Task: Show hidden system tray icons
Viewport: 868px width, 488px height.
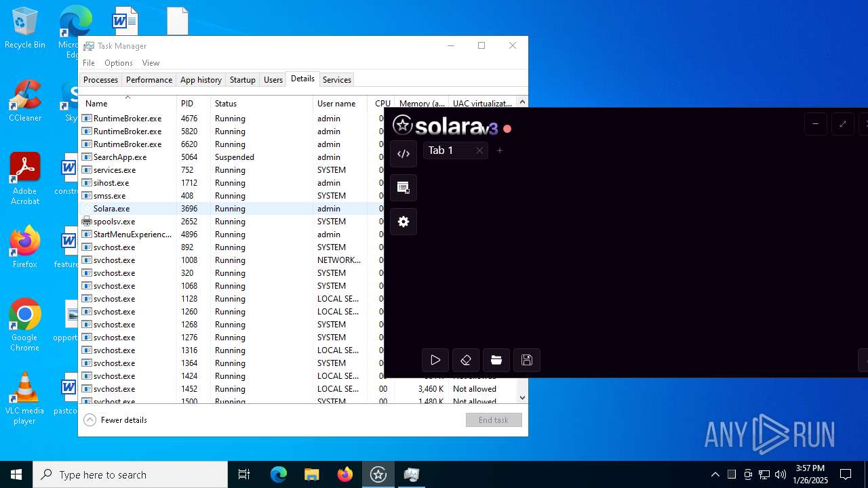Action: (x=715, y=474)
